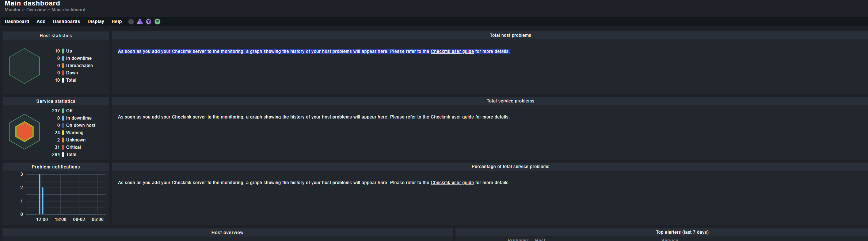The image size is (868, 241).
Task: Open the green filter icon
Action: click(157, 22)
